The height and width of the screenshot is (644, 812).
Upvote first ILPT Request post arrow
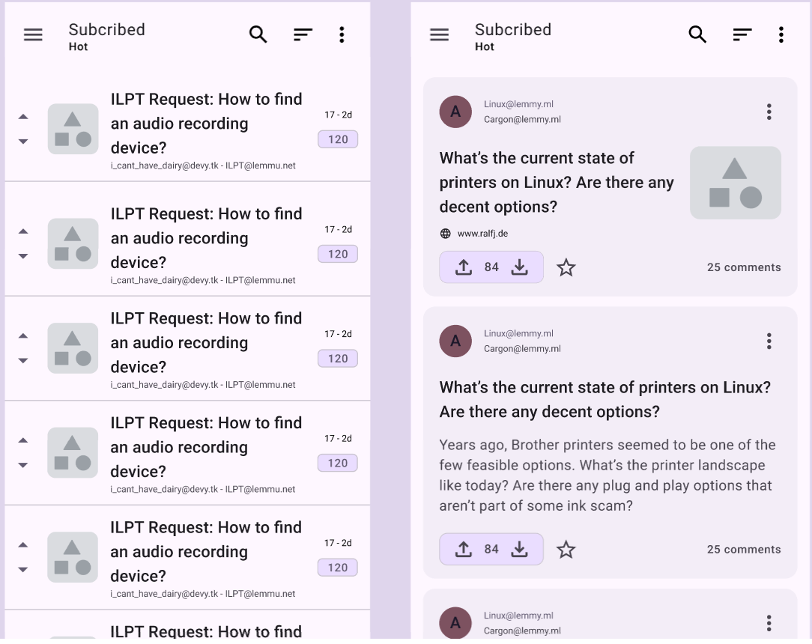click(x=23, y=117)
